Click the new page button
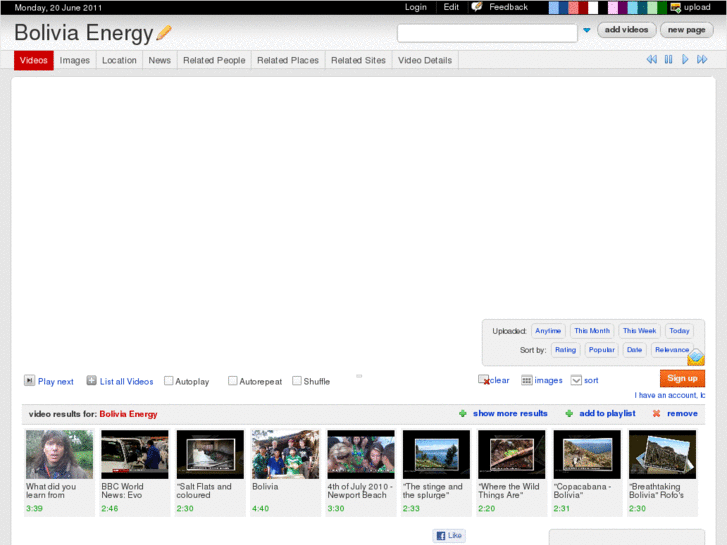The image size is (727, 545). [687, 30]
